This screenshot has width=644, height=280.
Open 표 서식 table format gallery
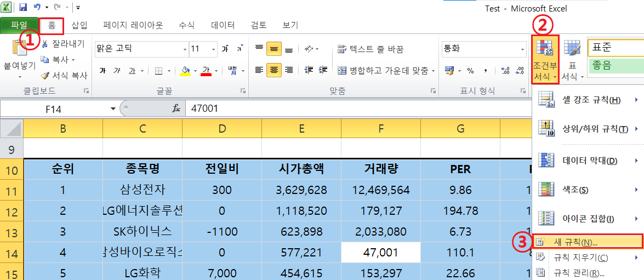572,60
